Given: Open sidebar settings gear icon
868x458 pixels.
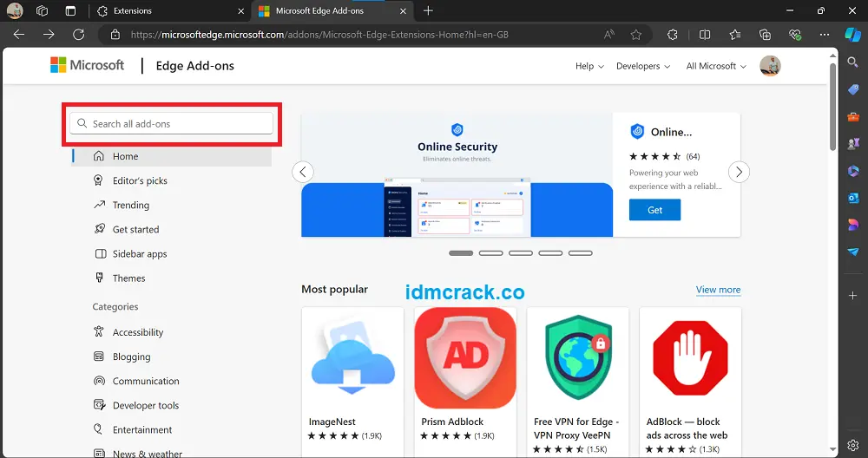Looking at the screenshot, I should 853,446.
